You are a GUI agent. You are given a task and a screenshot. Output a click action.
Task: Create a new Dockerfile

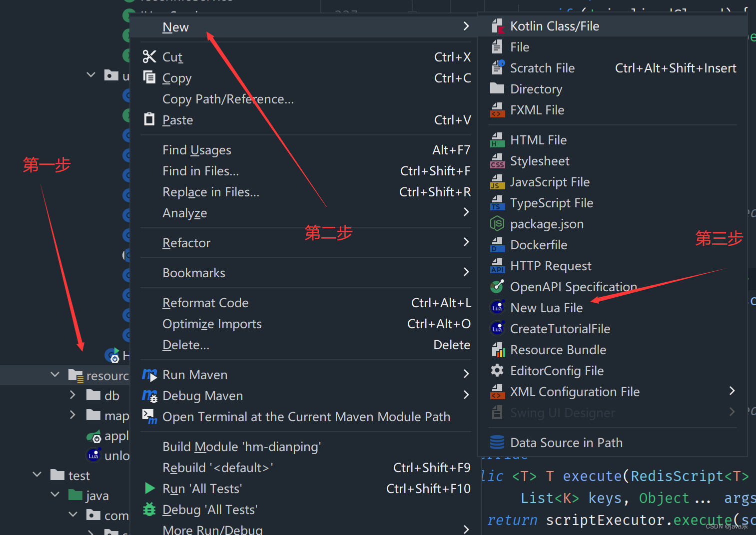tap(539, 244)
